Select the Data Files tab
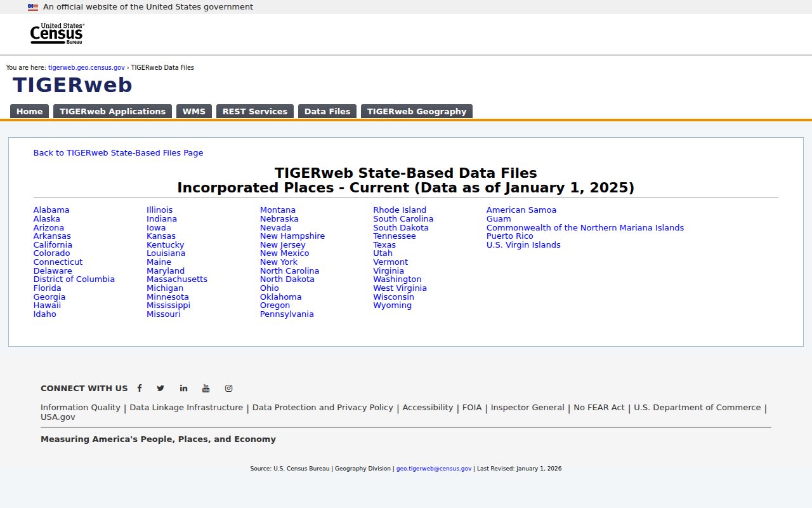This screenshot has width=812, height=508. click(x=327, y=111)
